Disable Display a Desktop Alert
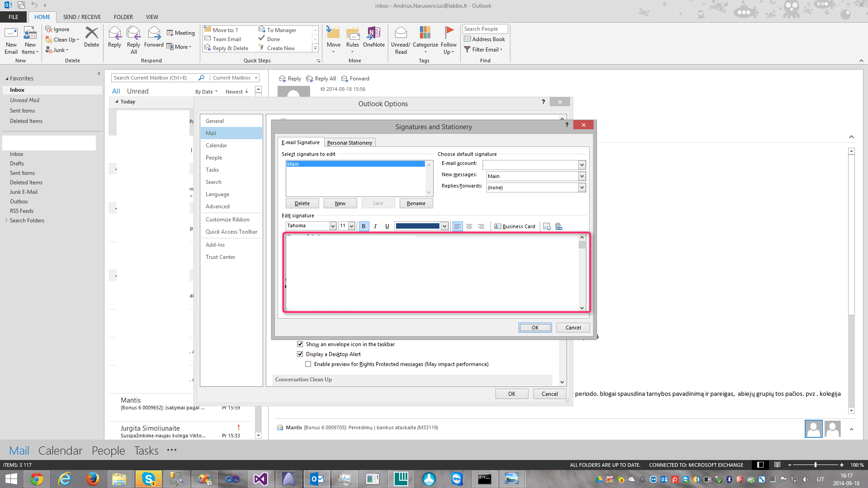Screen dimensions: 868x488 click(x=300, y=354)
